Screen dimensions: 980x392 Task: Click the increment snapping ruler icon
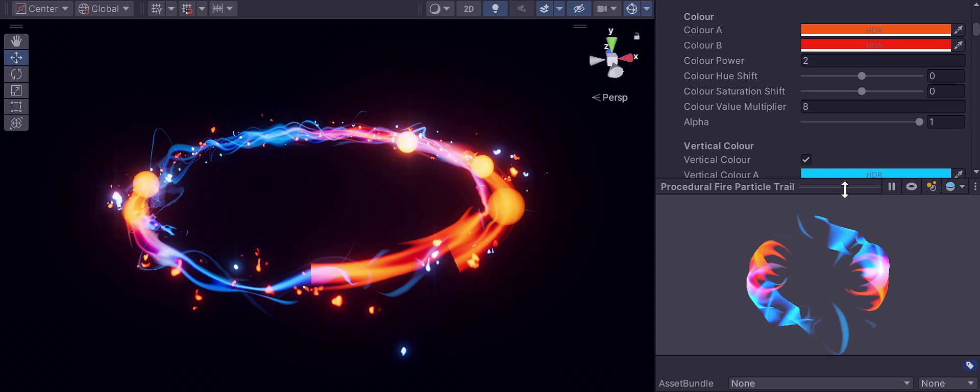(x=218, y=9)
